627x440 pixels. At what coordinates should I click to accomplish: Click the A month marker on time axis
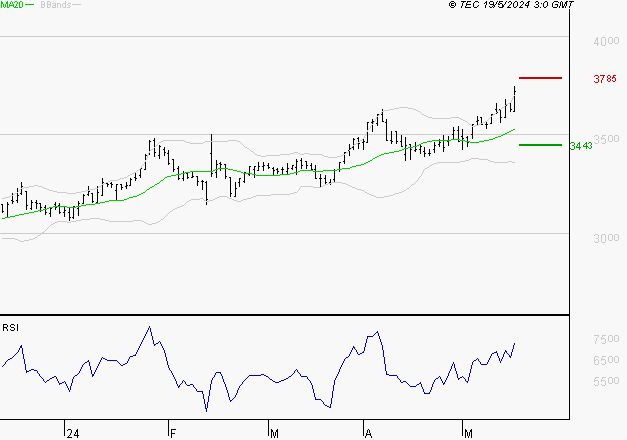(369, 434)
